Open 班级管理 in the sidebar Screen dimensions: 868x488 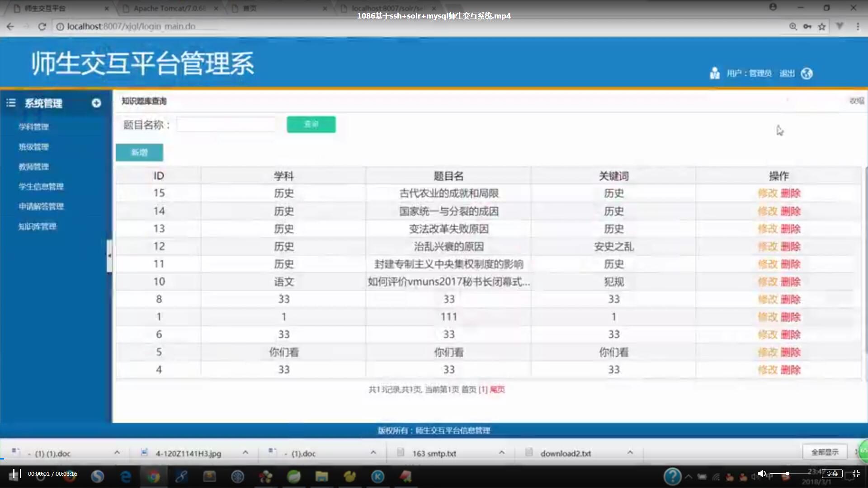pyautogui.click(x=33, y=147)
